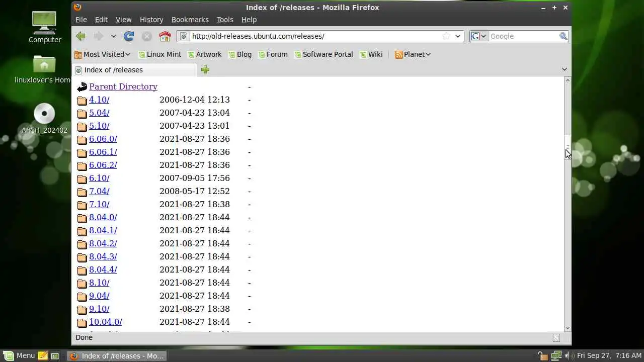
Task: Click the folder icon beside 6.10/
Action: [82, 179]
